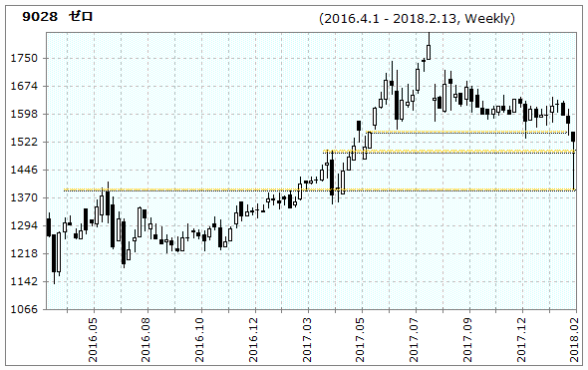Click the 2018.02 date axis label
Screen dimensions: 588x370
575,340
